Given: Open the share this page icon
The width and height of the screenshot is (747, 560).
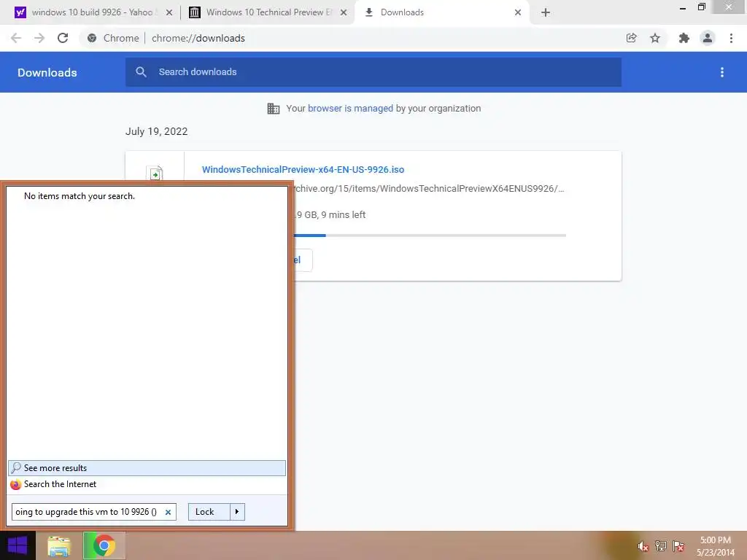Looking at the screenshot, I should (631, 38).
